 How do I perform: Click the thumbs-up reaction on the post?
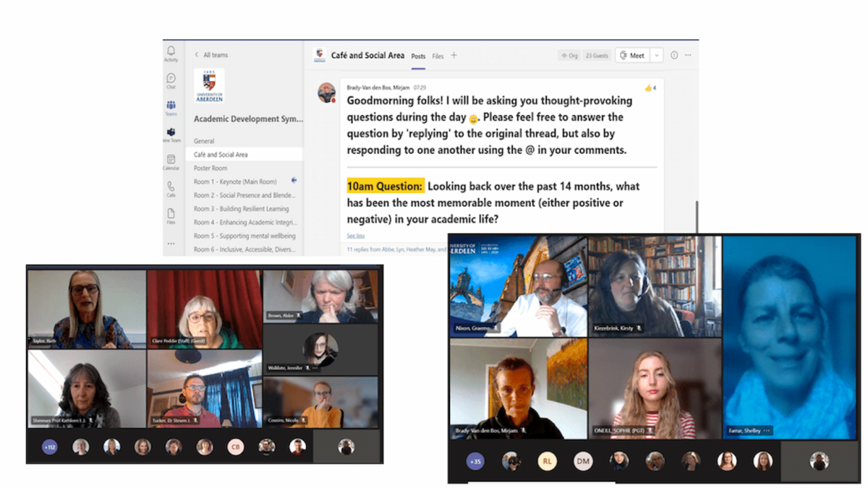(650, 88)
